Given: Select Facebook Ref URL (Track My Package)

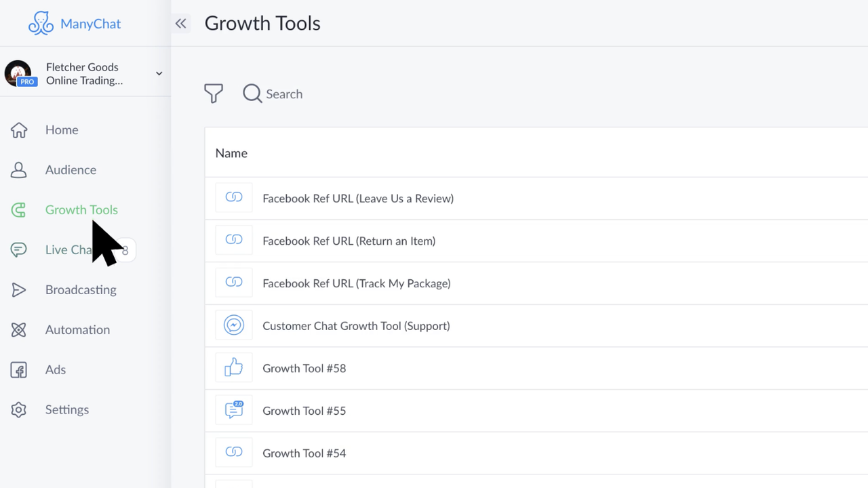Looking at the screenshot, I should click(x=356, y=283).
